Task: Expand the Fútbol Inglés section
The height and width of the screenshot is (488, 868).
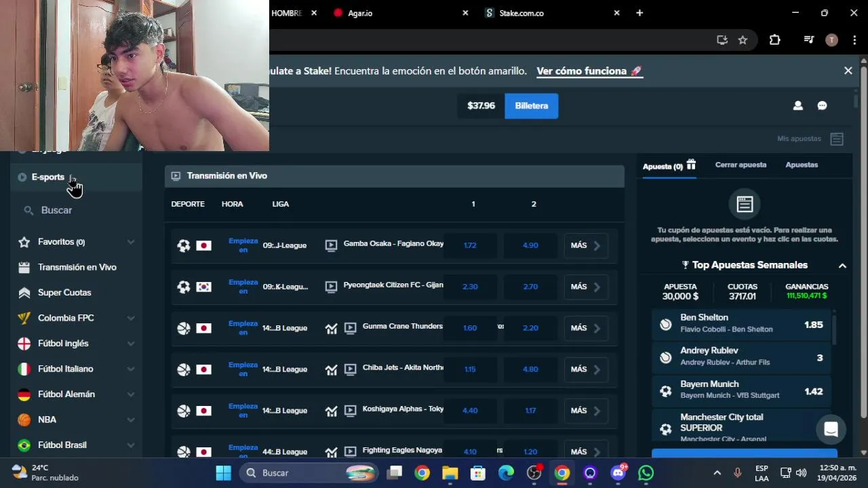Action: 131,344
